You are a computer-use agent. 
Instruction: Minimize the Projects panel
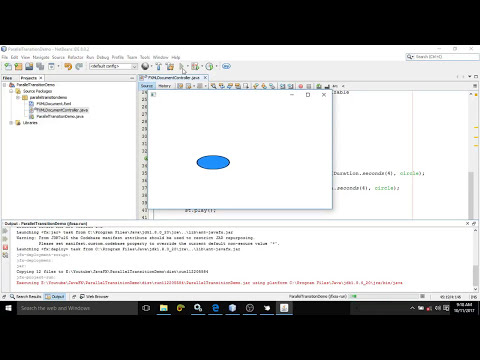pyautogui.click(x=132, y=78)
